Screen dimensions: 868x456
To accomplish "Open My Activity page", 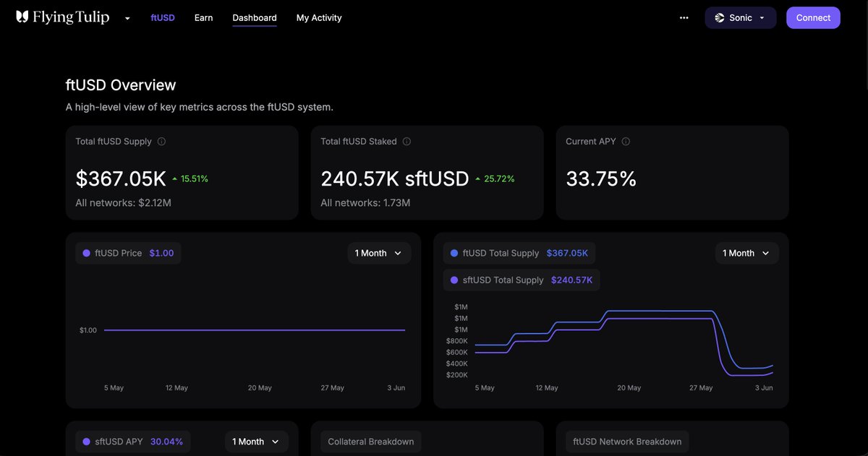I will point(319,17).
